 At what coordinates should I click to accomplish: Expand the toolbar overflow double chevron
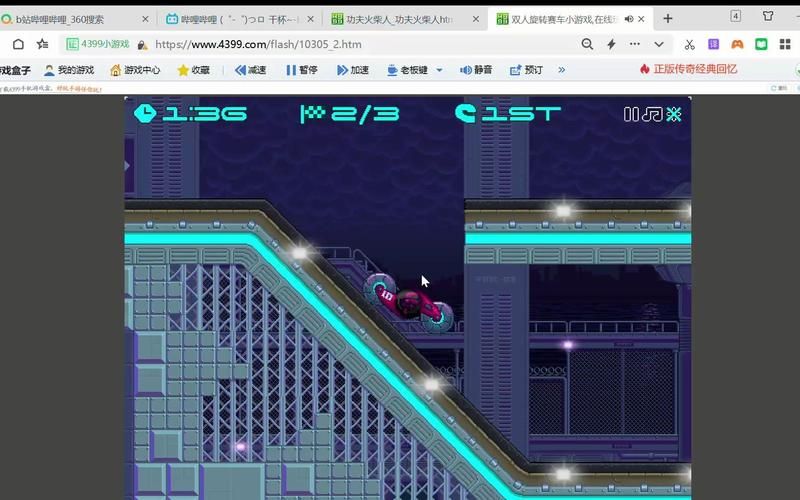[x=562, y=70]
